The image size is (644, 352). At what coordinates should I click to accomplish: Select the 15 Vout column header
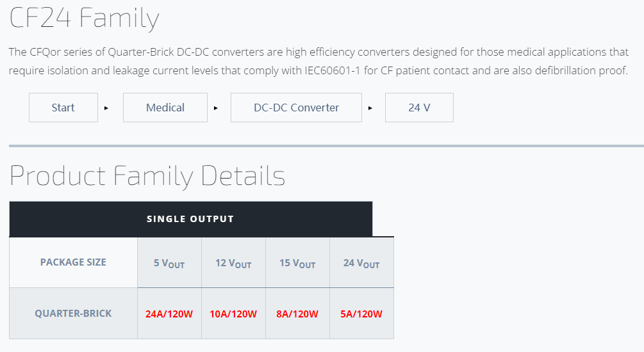[297, 263]
